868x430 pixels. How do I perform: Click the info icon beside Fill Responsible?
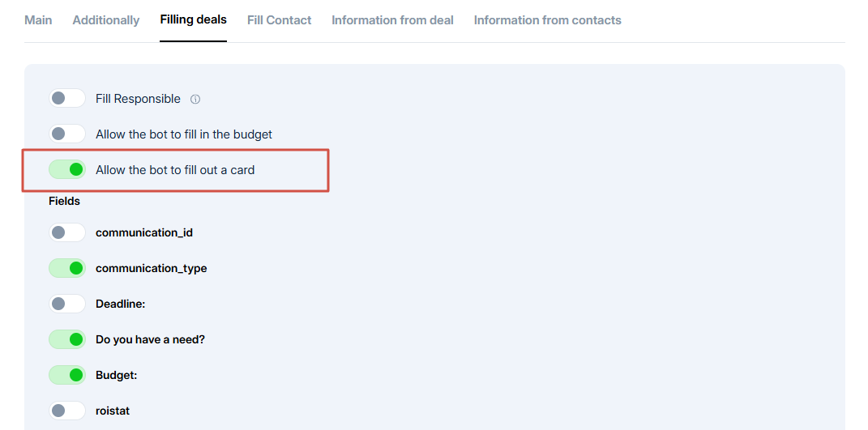tap(195, 100)
